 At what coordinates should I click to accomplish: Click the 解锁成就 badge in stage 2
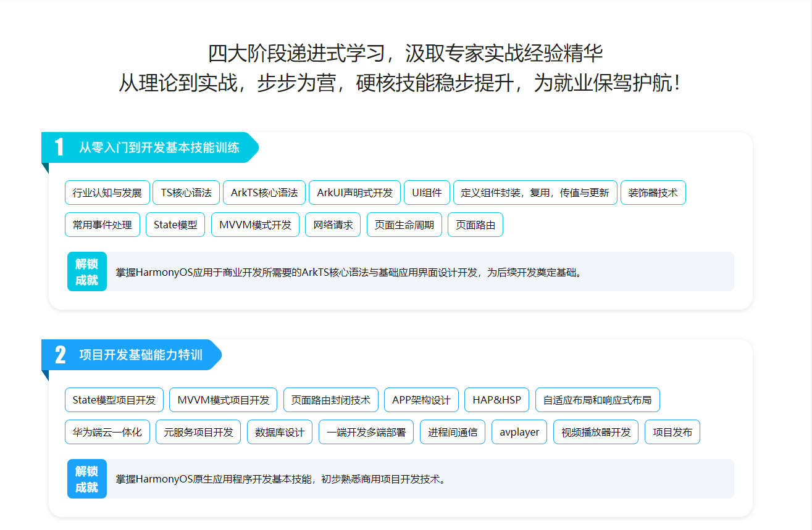(87, 479)
